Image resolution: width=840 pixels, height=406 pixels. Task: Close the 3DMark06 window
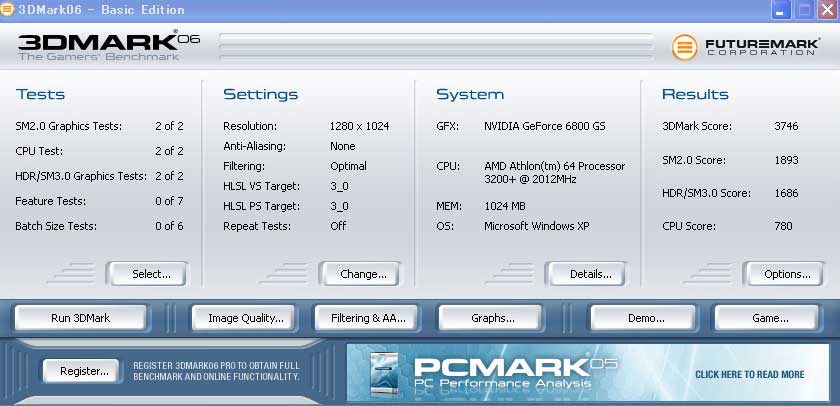(828, 10)
